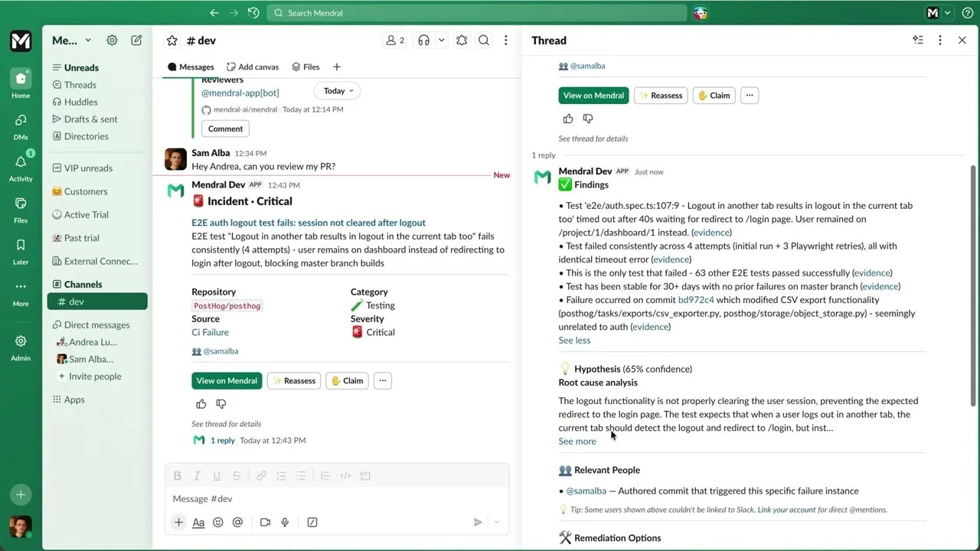The image size is (980, 551).
Task: Expand the workspace name dropdown
Action: coord(72,41)
